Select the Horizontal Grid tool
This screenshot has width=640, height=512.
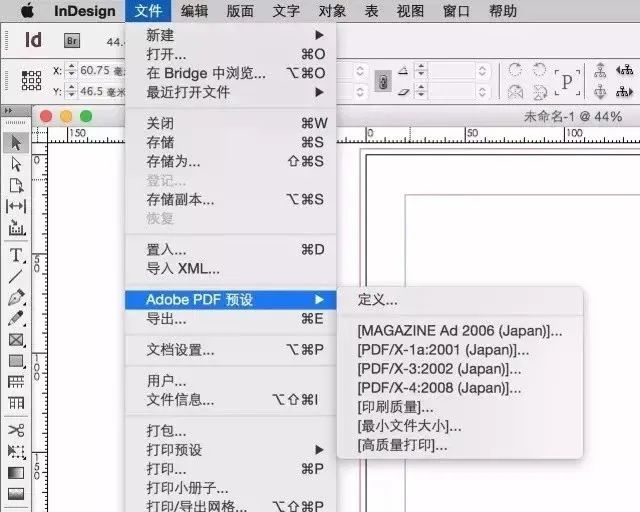[16, 382]
